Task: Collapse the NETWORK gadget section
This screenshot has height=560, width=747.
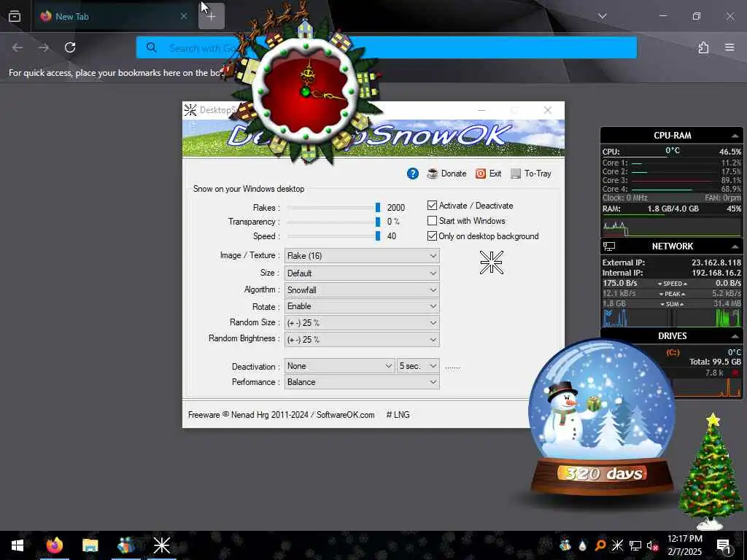Action: [735, 246]
